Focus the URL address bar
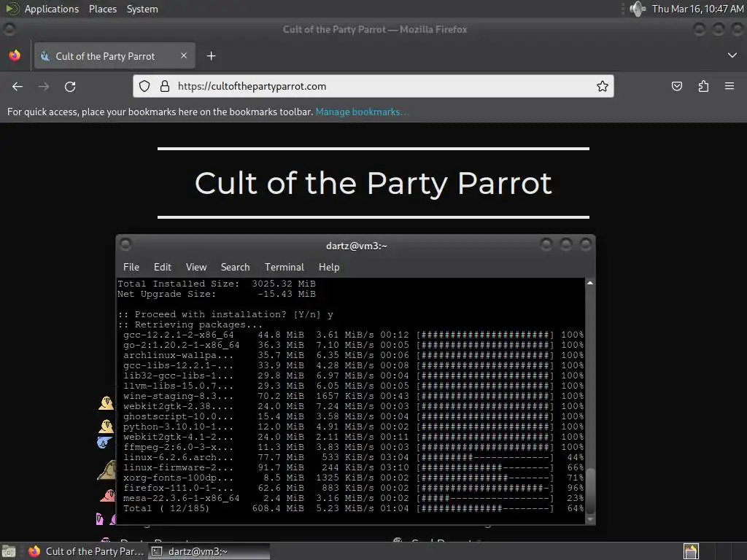This screenshot has height=560, width=747. tap(373, 86)
